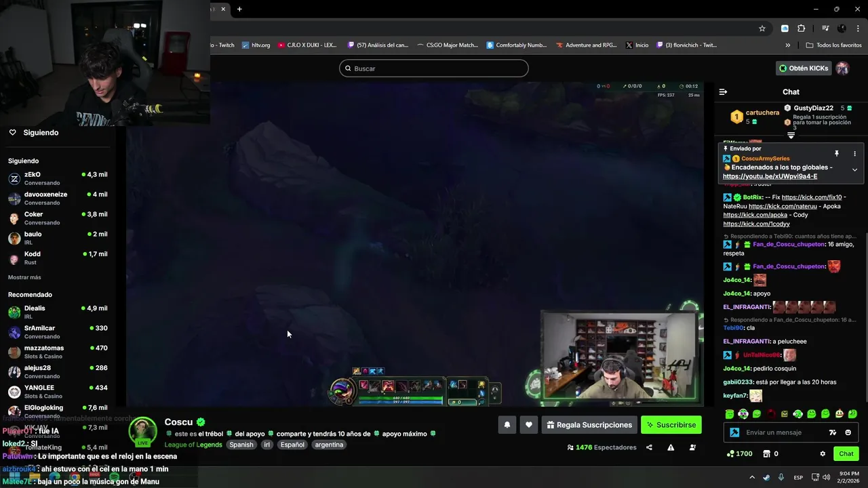The image size is (868, 488).
Task: Open CS:GO Major Match bookmark
Action: coord(448,45)
